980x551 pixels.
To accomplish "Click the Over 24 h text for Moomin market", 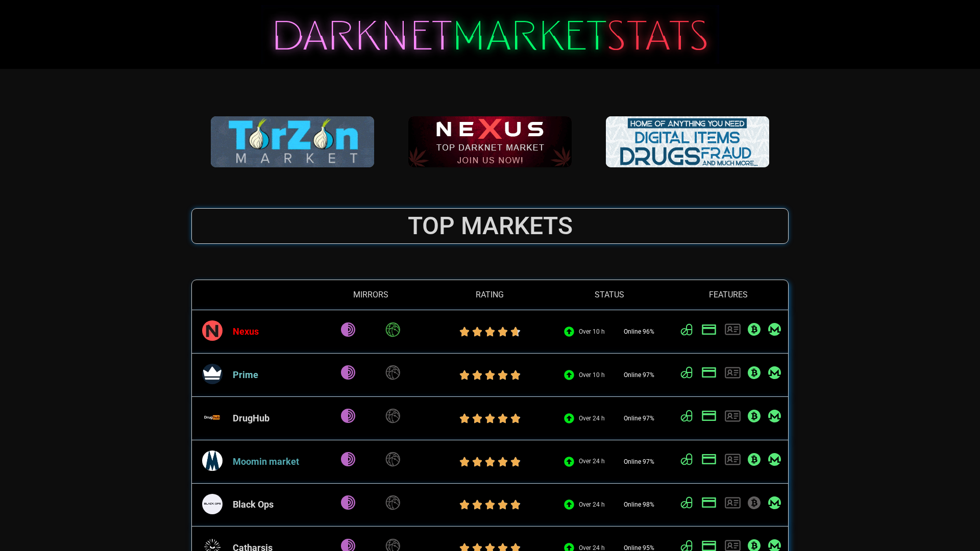I will pos(592,461).
